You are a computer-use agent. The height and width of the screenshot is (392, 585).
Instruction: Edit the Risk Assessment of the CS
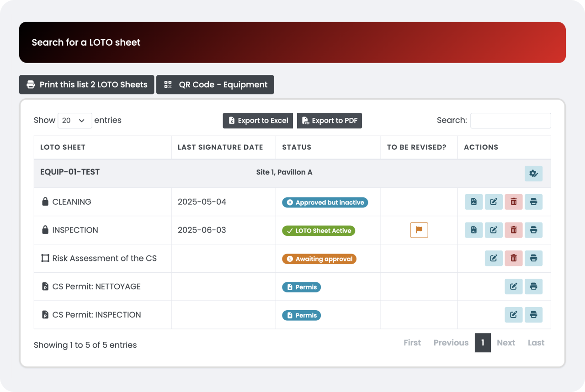point(494,259)
